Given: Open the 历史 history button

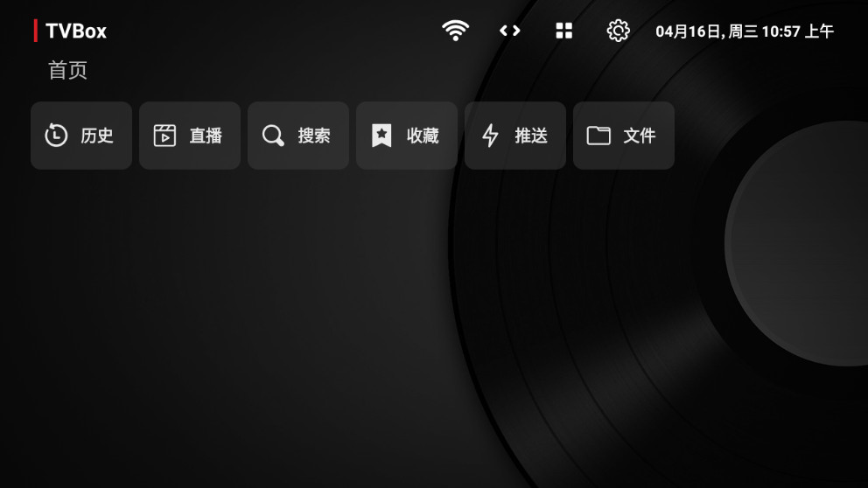Looking at the screenshot, I should click(x=81, y=136).
